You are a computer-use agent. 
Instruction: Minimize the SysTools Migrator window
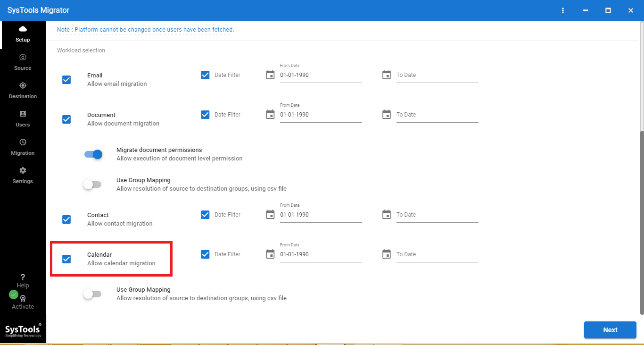coord(586,10)
